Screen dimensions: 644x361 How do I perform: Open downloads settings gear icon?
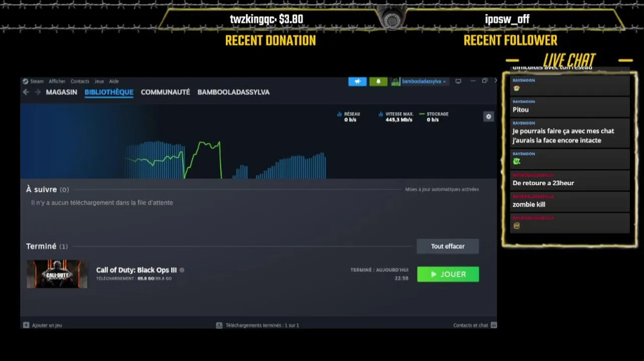[489, 116]
